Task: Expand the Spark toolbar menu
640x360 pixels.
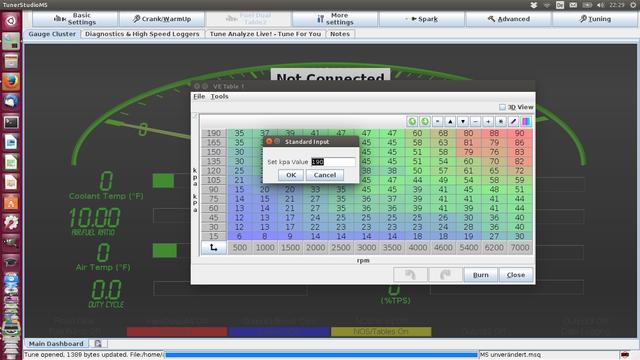Action: (422, 19)
